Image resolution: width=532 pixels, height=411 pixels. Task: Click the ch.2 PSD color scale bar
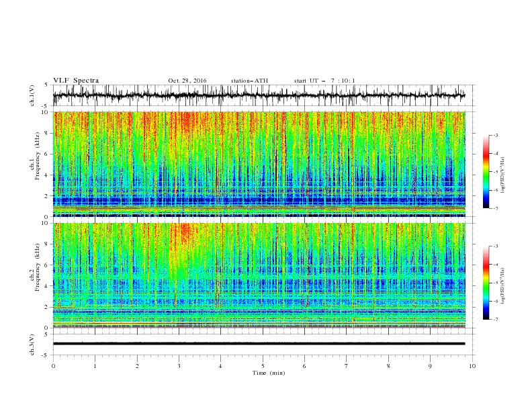pos(486,283)
